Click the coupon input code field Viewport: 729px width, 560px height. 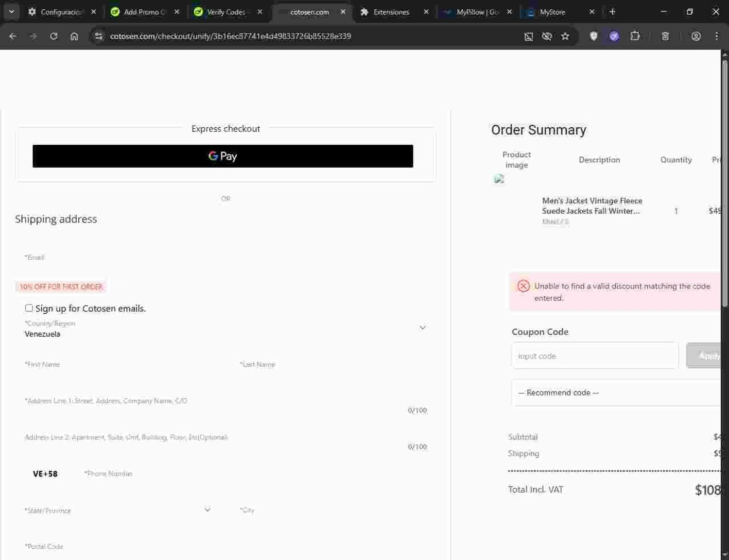[595, 356]
